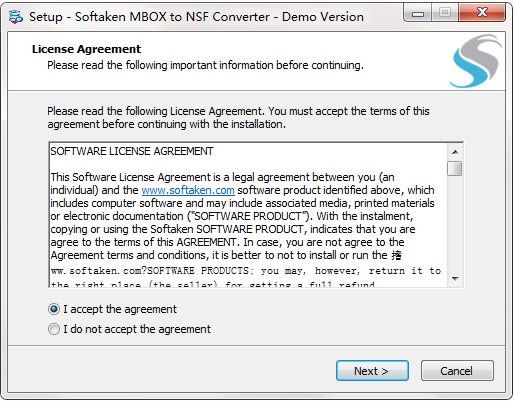Choose 'I do not accept the agreement'
514x401 pixels.
click(54, 329)
